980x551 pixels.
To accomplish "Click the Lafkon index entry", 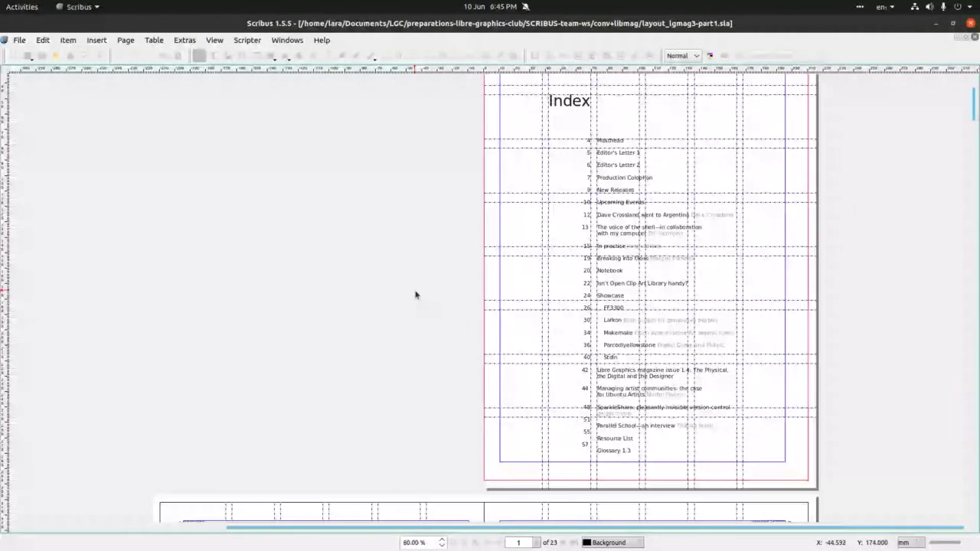I will click(x=612, y=321).
